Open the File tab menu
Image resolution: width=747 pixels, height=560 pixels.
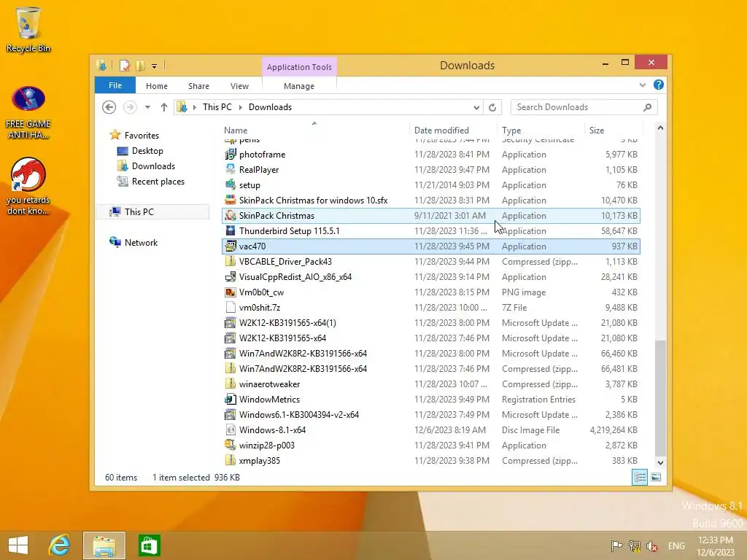point(115,85)
